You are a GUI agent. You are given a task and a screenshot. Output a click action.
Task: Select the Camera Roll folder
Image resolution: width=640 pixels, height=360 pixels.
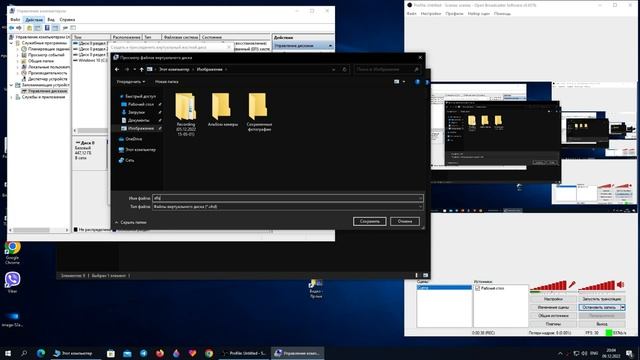click(x=222, y=109)
